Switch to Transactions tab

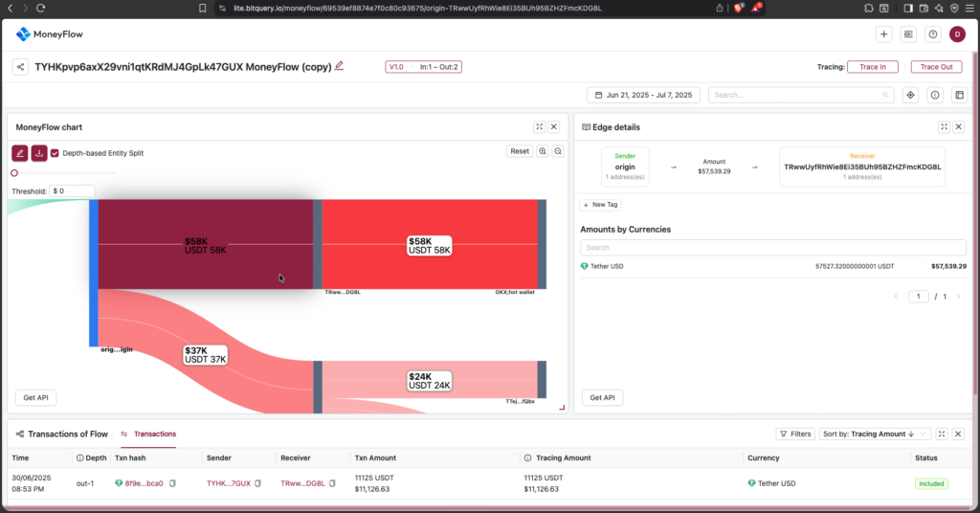(148, 434)
